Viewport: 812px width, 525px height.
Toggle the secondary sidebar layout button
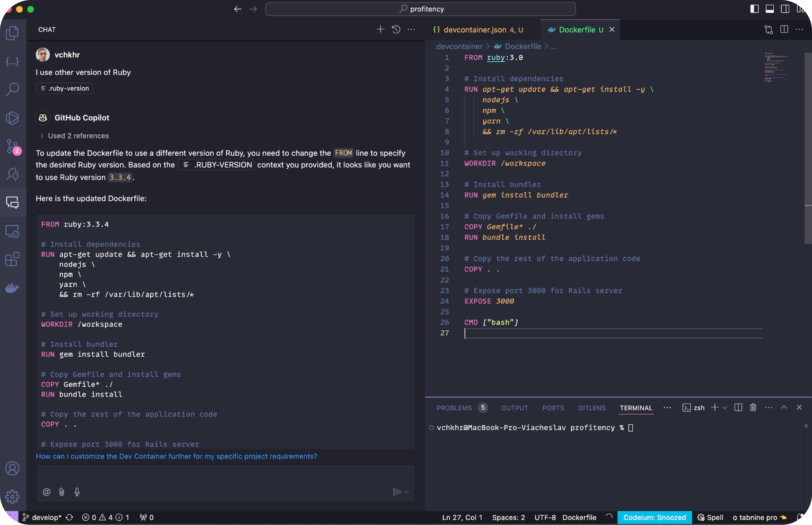point(785,9)
